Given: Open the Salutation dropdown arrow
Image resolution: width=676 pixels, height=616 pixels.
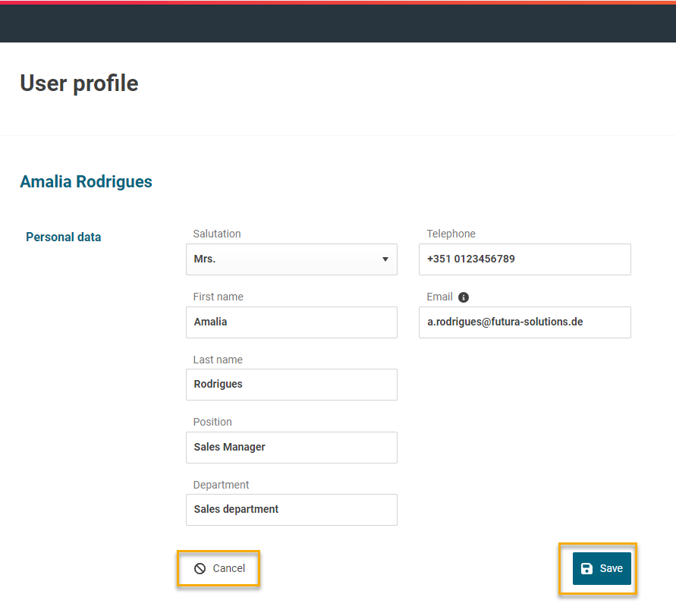Looking at the screenshot, I should pos(385,259).
